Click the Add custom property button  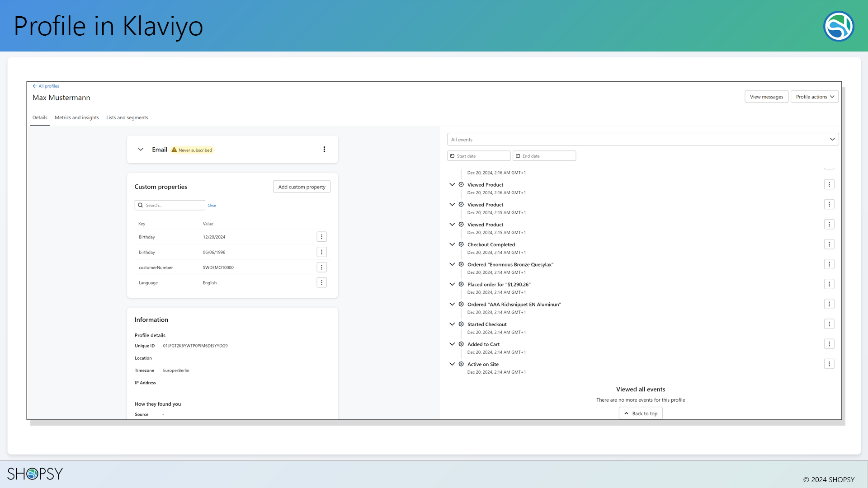click(x=302, y=187)
